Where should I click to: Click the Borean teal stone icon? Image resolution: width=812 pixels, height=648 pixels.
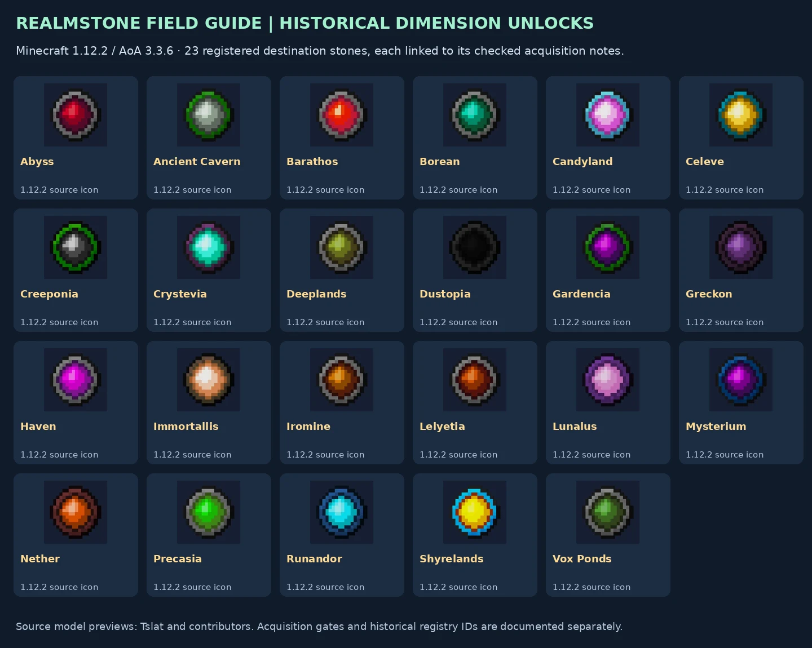pos(475,115)
